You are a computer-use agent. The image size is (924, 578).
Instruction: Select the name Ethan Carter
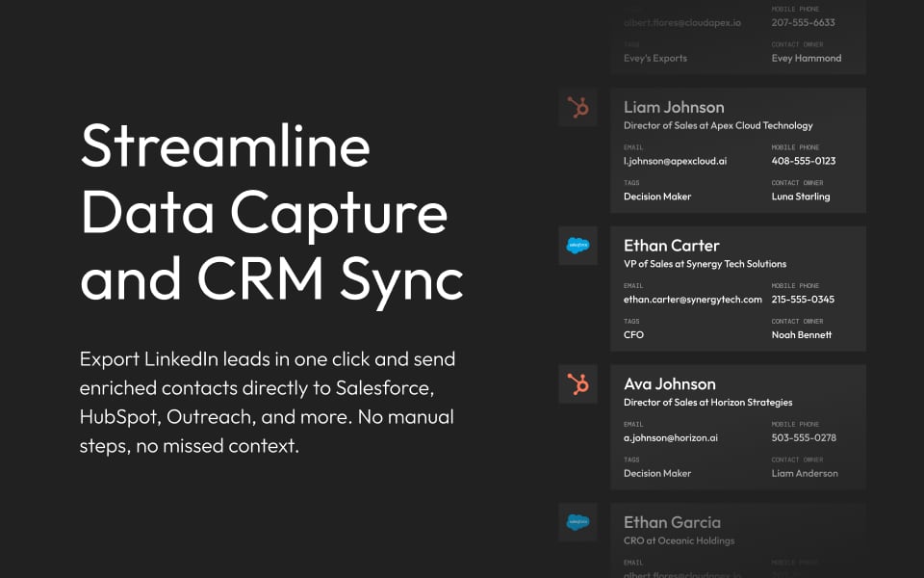tap(671, 246)
